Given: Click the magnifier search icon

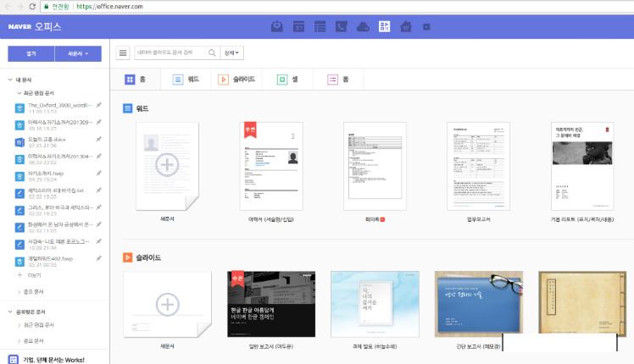Looking at the screenshot, I should click(212, 53).
